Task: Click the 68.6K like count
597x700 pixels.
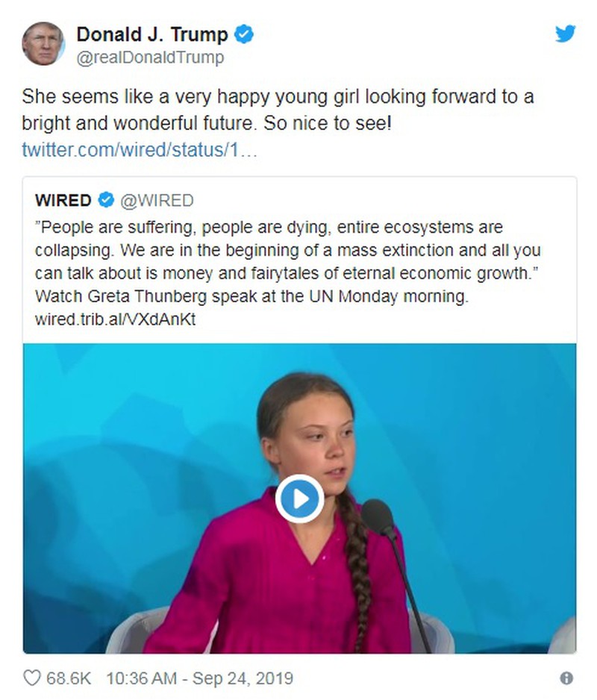Action: click(x=69, y=678)
